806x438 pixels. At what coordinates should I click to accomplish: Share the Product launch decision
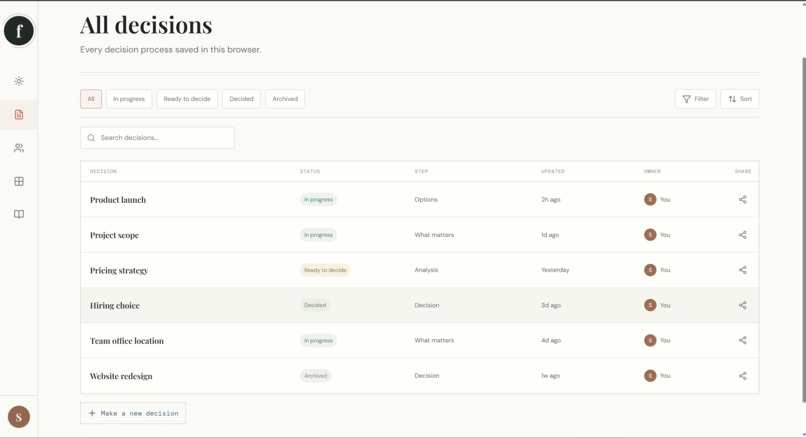[x=743, y=199]
